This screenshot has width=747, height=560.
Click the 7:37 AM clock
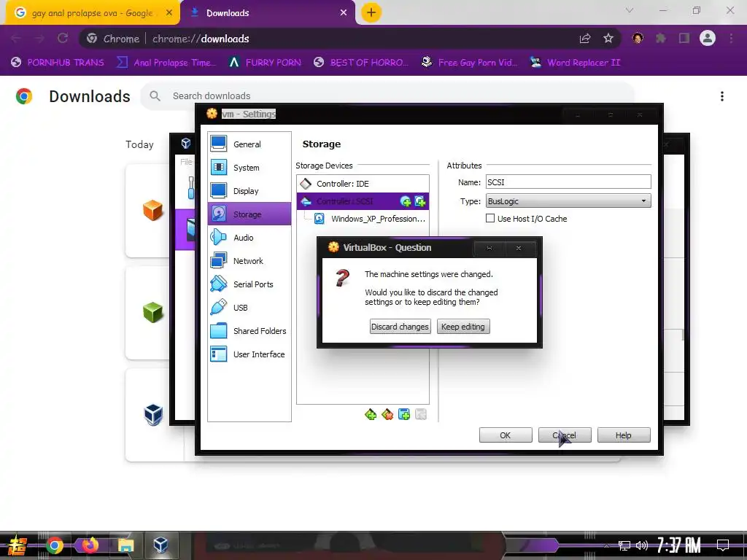pos(678,545)
